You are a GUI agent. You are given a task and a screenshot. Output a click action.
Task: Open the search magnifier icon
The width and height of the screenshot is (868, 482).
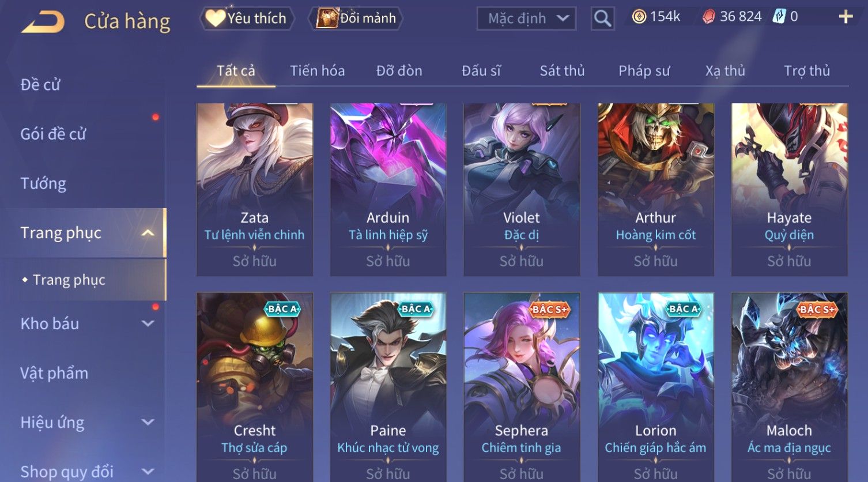602,18
